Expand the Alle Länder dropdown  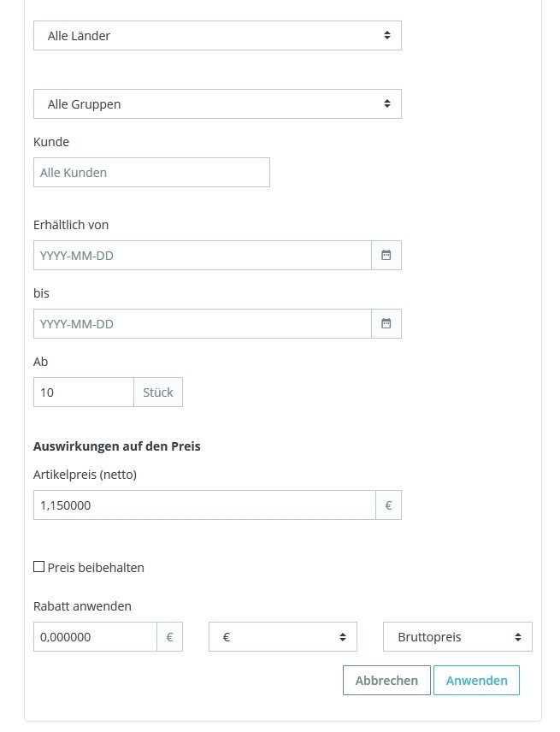click(217, 36)
